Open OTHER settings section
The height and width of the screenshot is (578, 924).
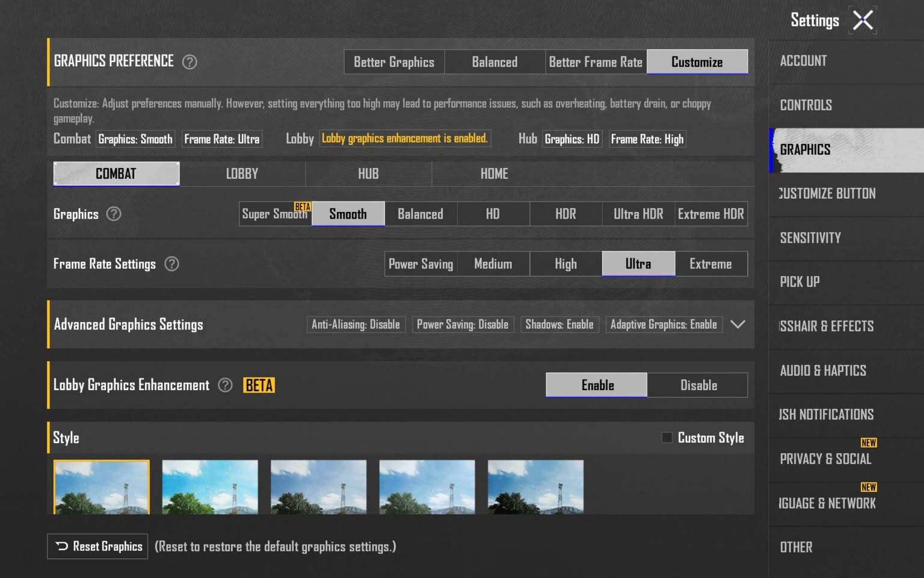(846, 548)
